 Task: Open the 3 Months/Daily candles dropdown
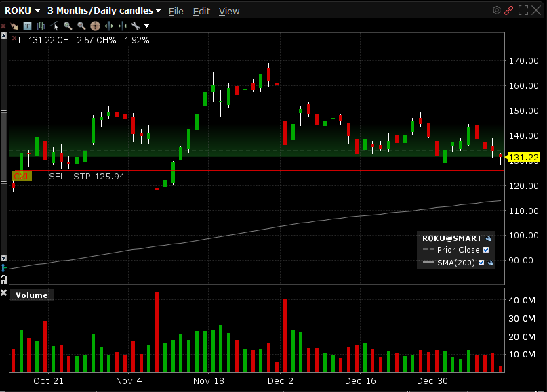158,11
